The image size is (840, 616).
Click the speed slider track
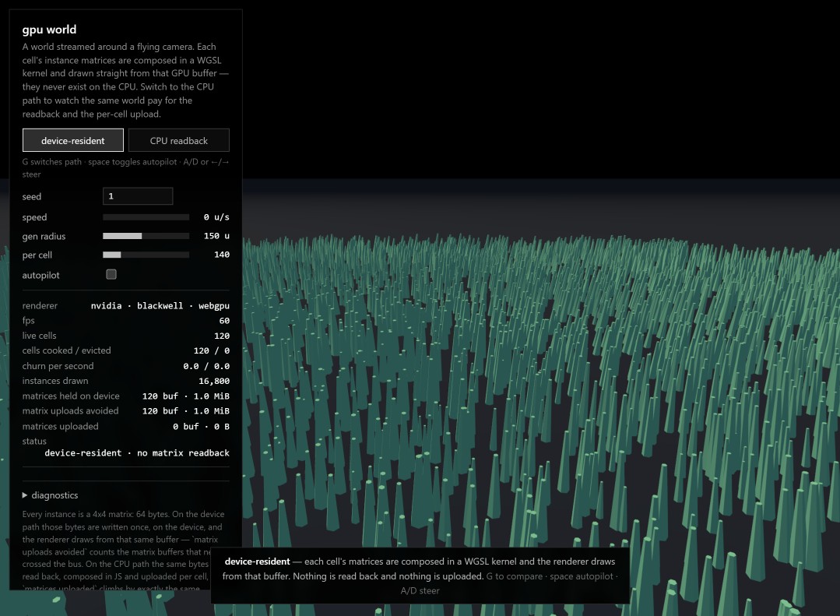pos(146,217)
